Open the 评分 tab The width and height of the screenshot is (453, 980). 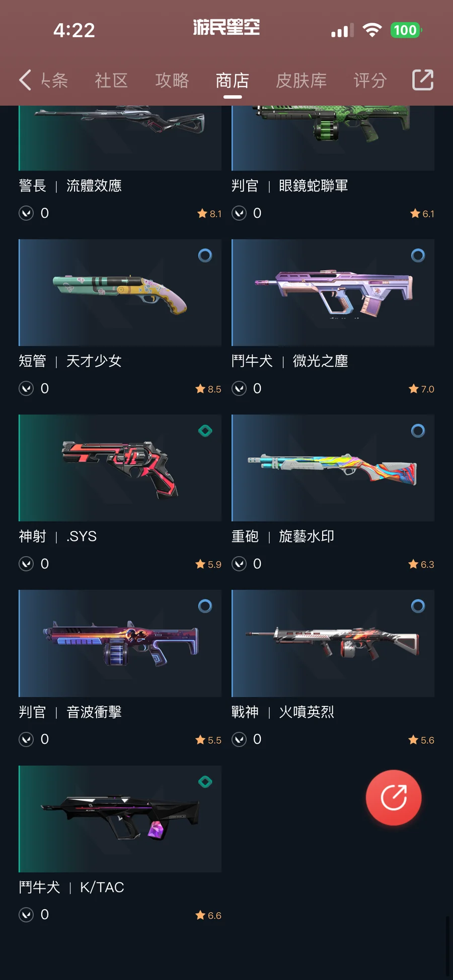point(370,80)
